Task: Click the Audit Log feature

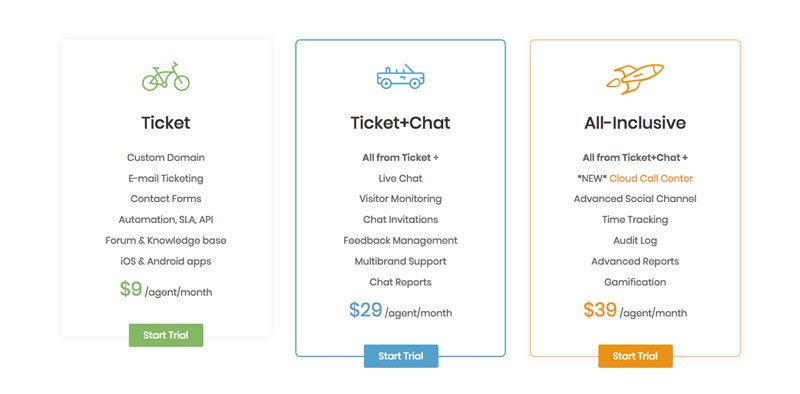Action: pos(635,240)
